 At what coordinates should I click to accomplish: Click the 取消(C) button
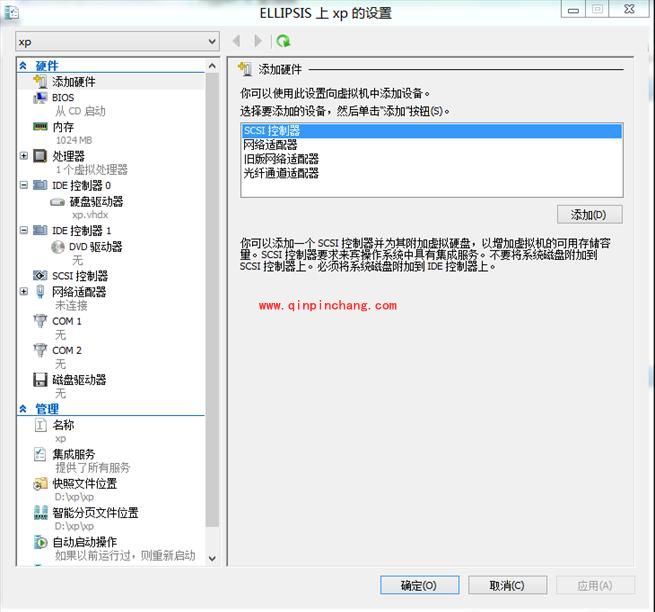pyautogui.click(x=508, y=585)
